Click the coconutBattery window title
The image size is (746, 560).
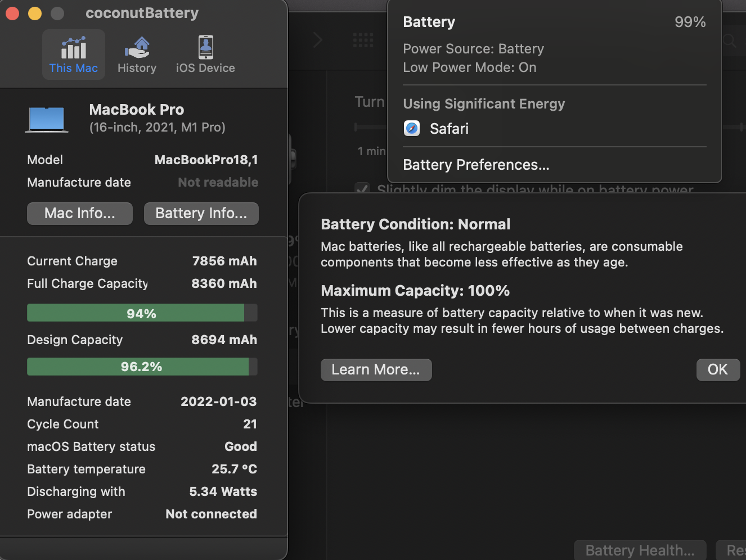(142, 13)
